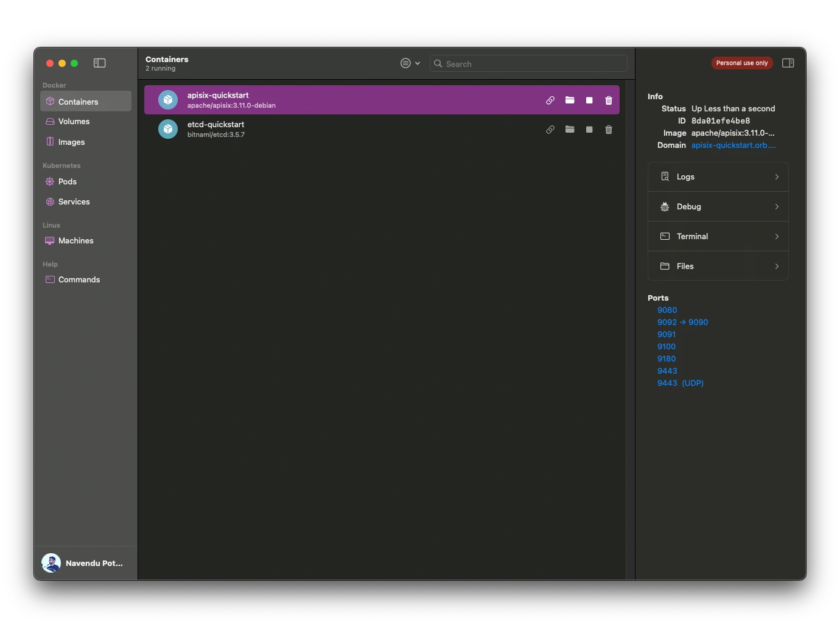Screen dimensions: 840x625
Task: Stop the apisix-quickstart container
Action: [x=589, y=100]
